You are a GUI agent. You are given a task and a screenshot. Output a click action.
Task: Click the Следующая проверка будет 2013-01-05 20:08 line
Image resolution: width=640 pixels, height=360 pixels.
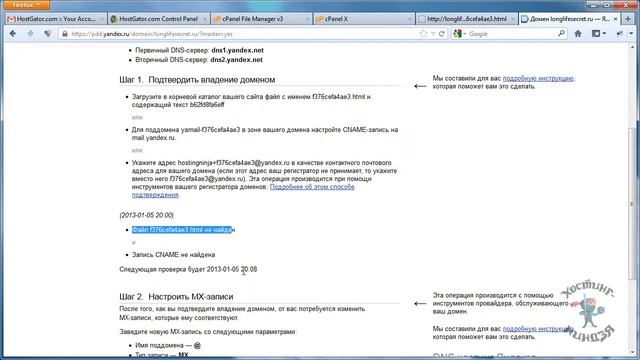coord(188,269)
